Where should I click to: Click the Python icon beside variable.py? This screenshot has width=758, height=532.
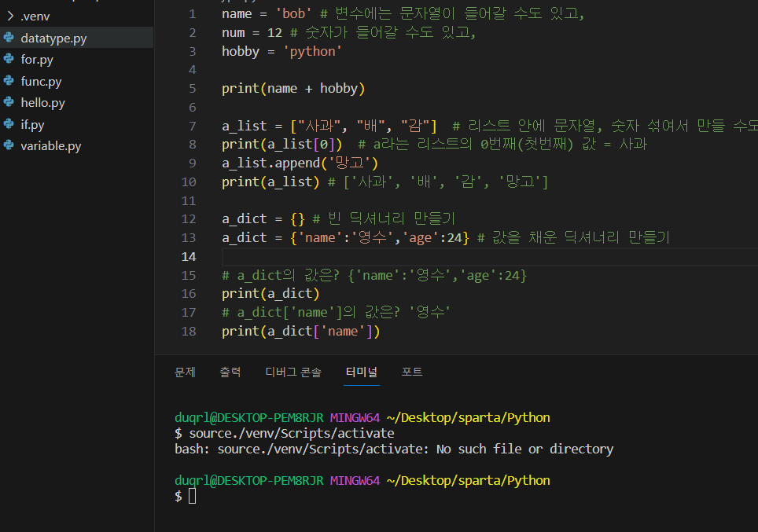click(9, 145)
